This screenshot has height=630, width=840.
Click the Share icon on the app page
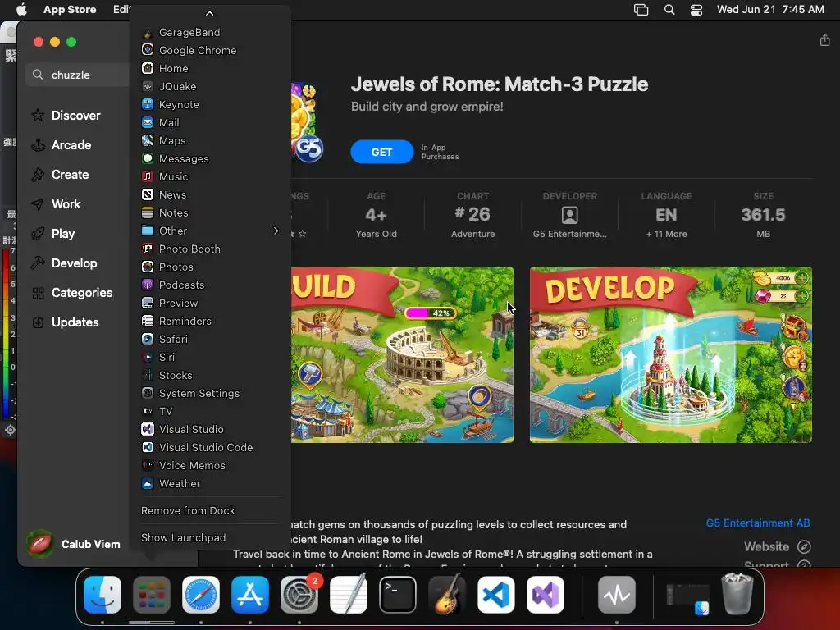pyautogui.click(x=825, y=40)
